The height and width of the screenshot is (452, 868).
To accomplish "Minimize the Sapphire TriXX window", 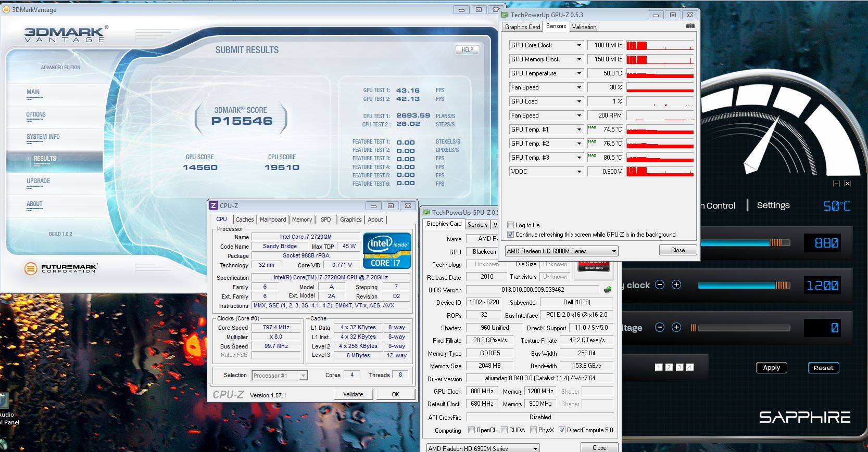I will coord(836,184).
